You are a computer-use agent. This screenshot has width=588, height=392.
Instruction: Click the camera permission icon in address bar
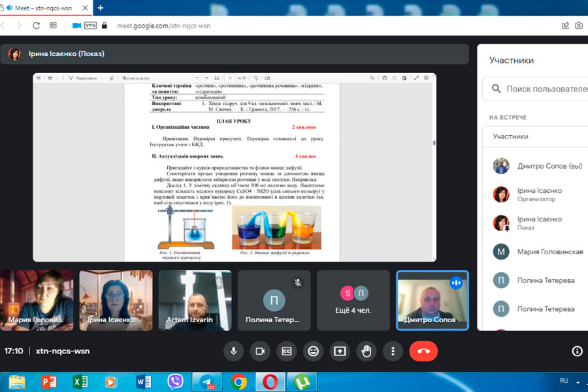(76, 25)
